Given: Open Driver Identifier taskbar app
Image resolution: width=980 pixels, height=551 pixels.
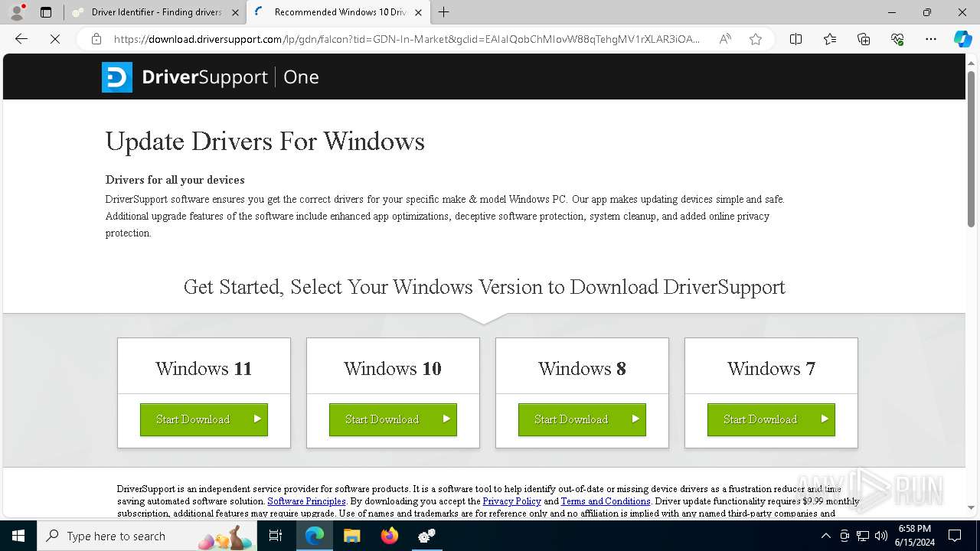Looking at the screenshot, I should point(426,536).
